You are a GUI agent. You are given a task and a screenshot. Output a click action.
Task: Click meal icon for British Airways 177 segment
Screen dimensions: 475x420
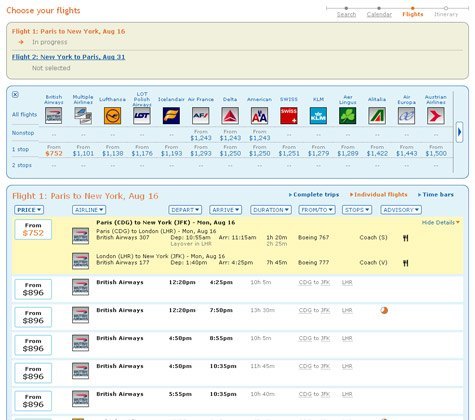click(x=405, y=263)
